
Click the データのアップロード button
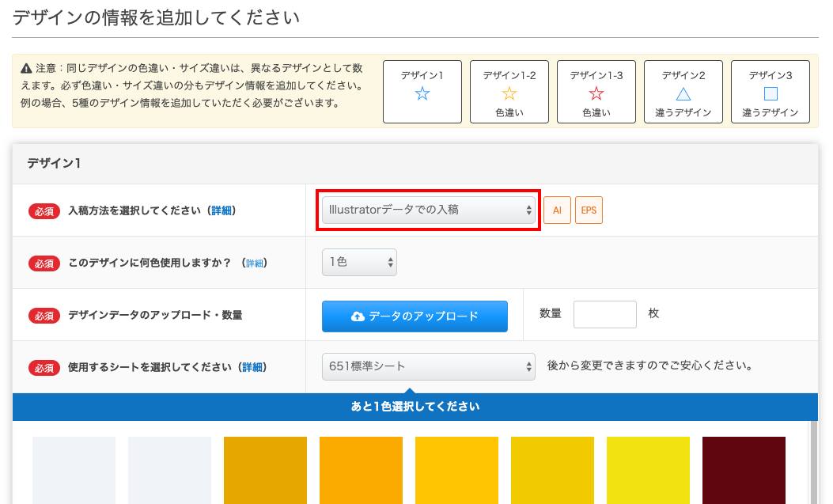coord(415,316)
